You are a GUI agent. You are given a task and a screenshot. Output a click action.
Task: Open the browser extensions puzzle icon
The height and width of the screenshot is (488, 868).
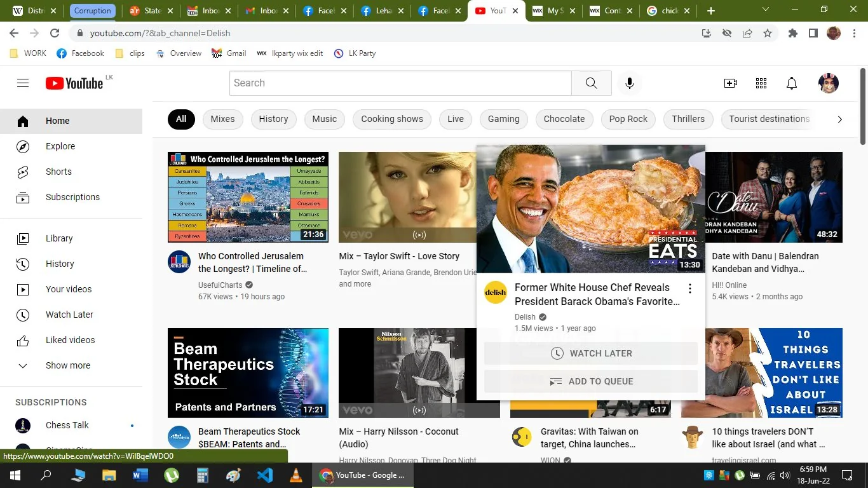click(x=793, y=33)
